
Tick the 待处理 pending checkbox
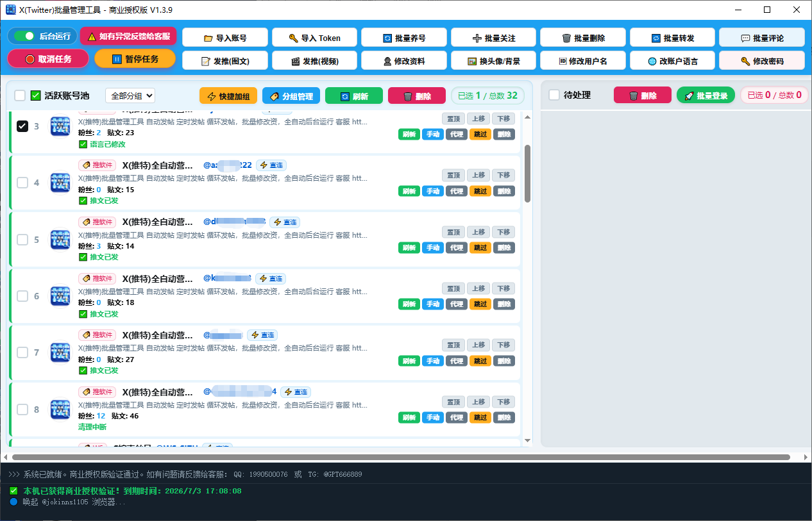(x=554, y=95)
